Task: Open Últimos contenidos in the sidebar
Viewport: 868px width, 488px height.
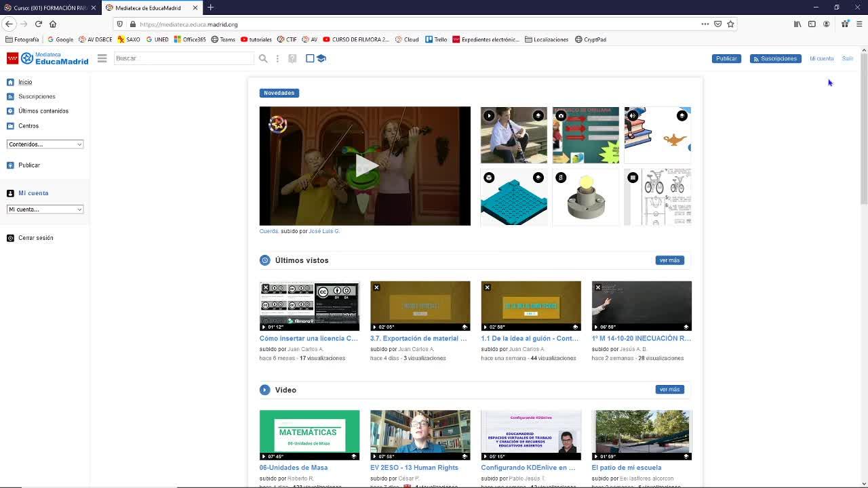Action: click(43, 111)
